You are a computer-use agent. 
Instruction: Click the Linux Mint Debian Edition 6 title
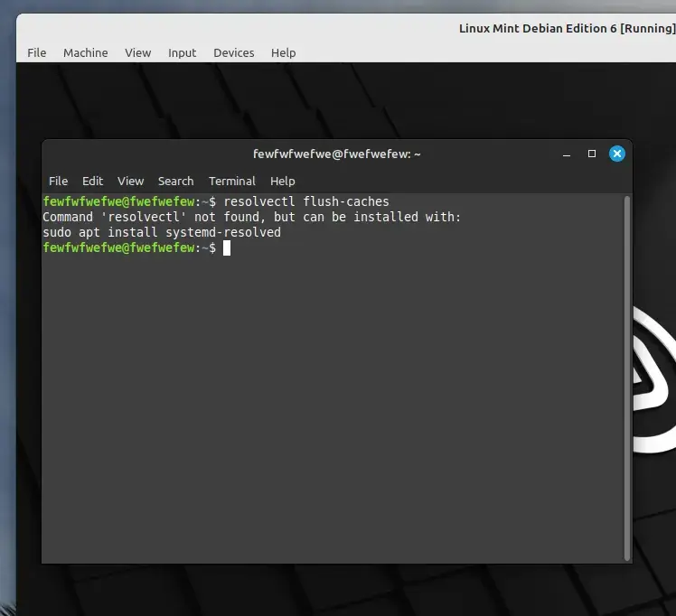click(567, 28)
